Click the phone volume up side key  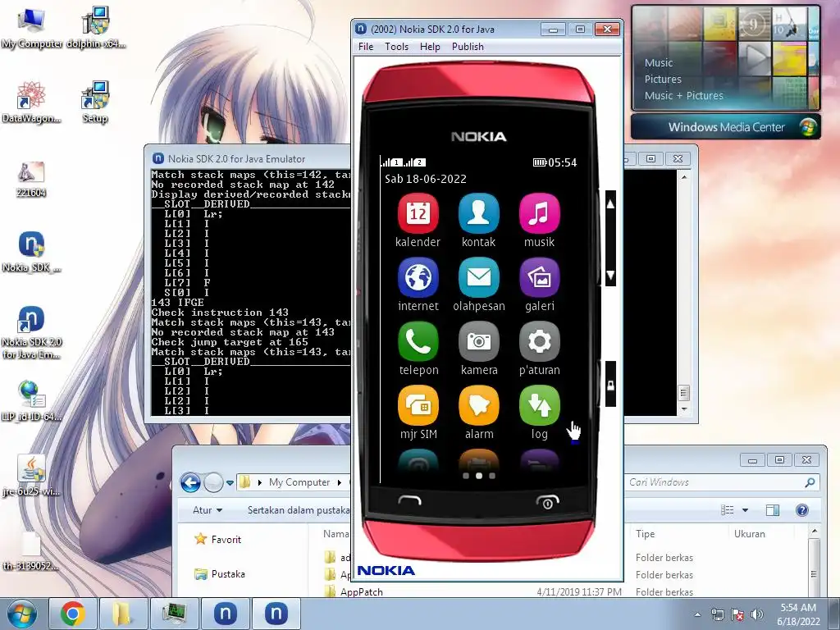pos(610,204)
